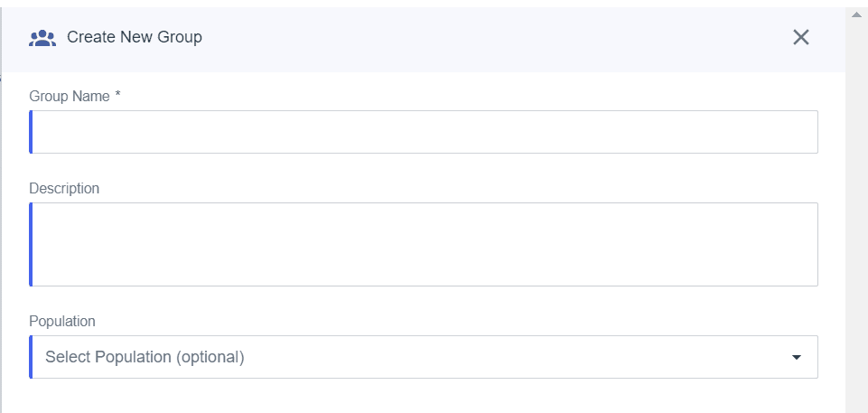Click the Population dropdown caret arrow

(x=797, y=358)
